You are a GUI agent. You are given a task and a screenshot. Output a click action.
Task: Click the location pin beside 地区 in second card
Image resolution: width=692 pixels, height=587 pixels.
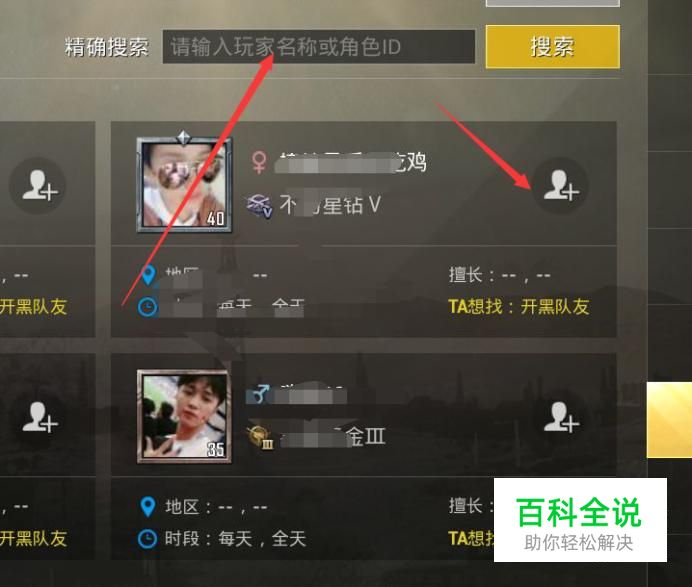point(147,507)
